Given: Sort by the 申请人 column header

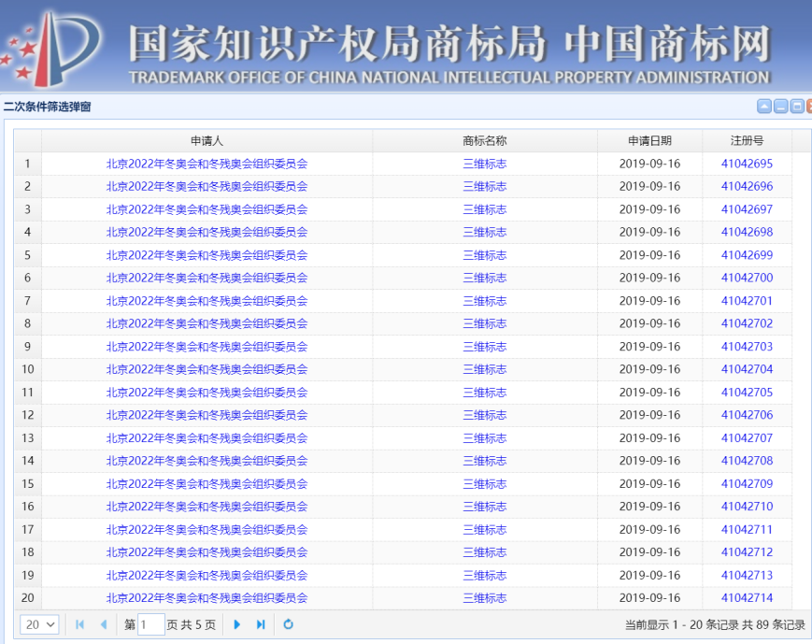Looking at the screenshot, I should click(207, 140).
